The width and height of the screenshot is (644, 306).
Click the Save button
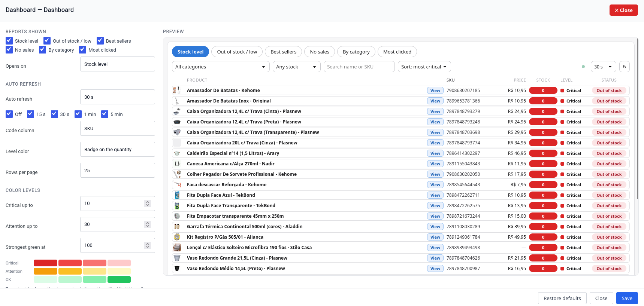(x=627, y=298)
